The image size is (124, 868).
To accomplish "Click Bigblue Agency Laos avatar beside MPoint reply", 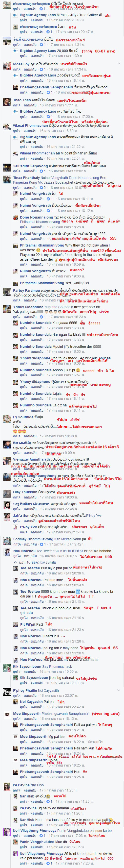I will [x=16, y=16].
